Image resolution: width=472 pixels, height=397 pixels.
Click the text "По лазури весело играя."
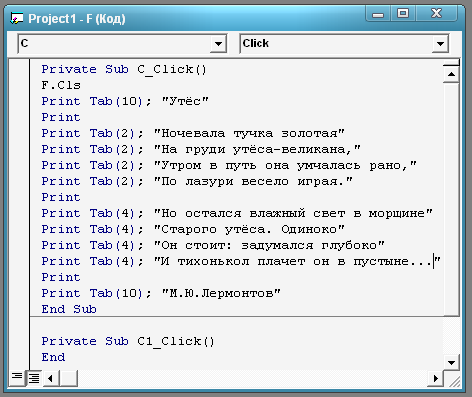pos(253,181)
